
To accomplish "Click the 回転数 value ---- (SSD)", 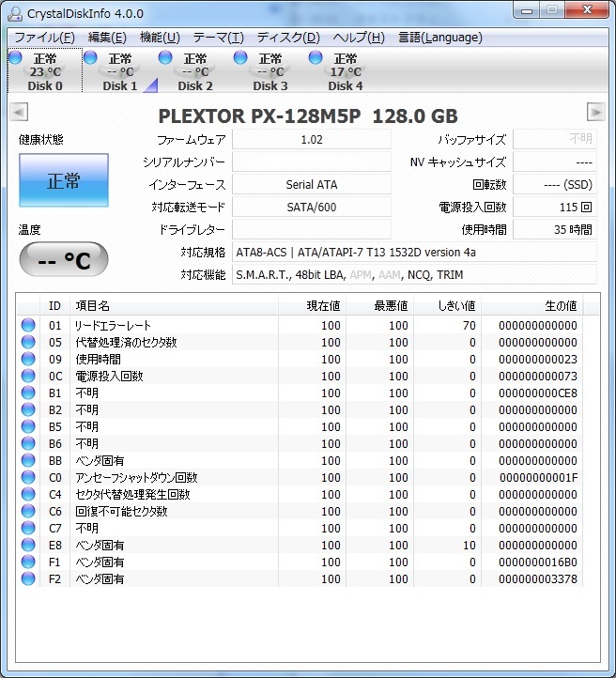I will 555,185.
